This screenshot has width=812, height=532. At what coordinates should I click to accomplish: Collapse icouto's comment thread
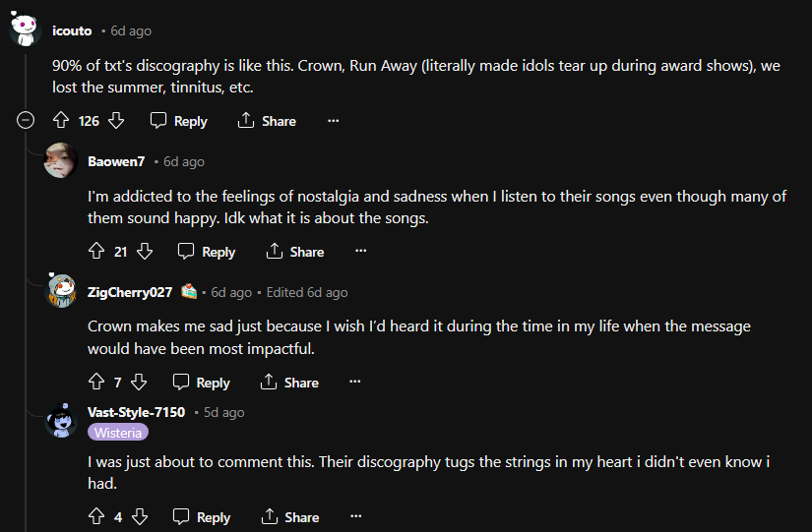coord(27,121)
